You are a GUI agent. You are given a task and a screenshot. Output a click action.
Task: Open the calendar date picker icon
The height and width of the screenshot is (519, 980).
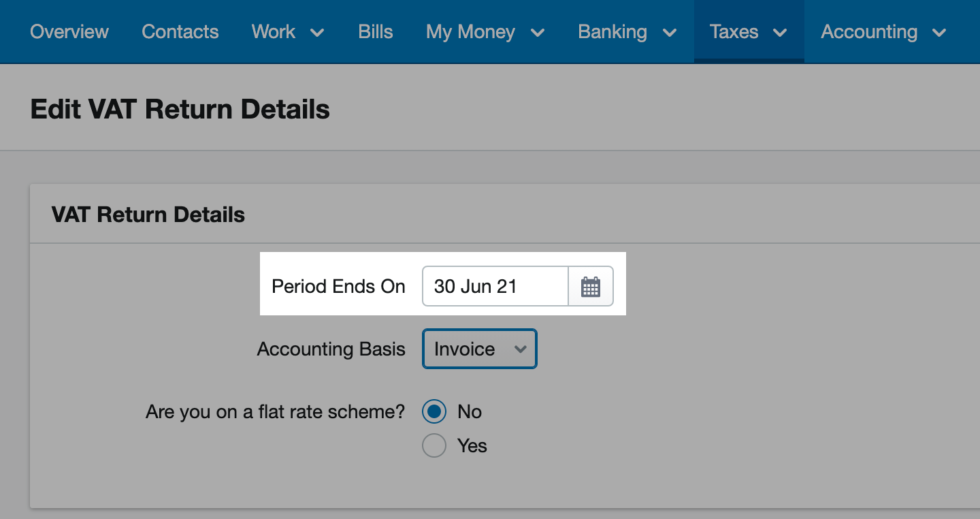coord(591,287)
